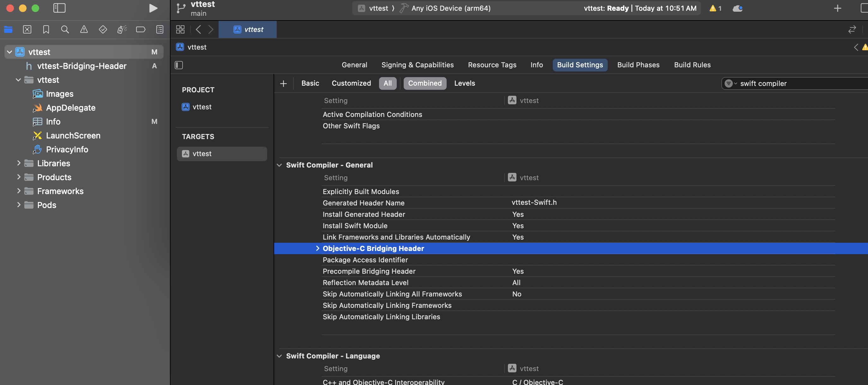Expand the Objective-C Bridging Header row
Screen dimensions: 868x385
tap(317, 248)
